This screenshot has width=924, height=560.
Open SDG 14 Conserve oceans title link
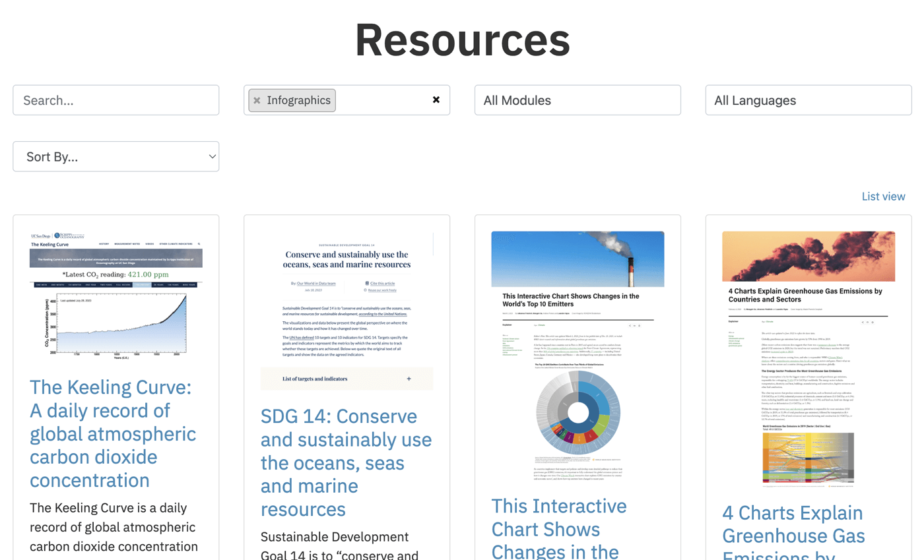pos(346,463)
